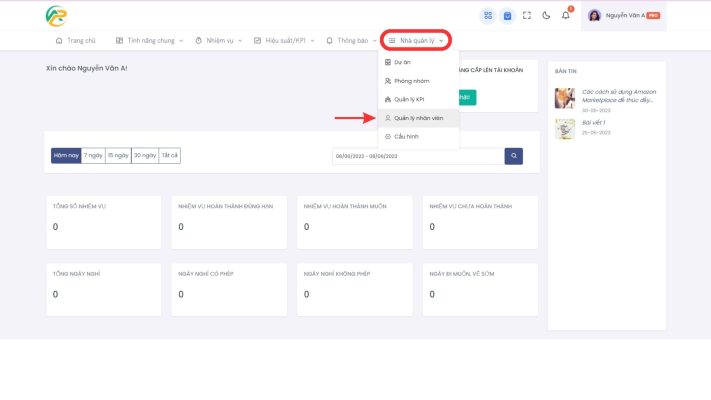Expand the Hiệu suất/KPI chevron

(x=312, y=41)
